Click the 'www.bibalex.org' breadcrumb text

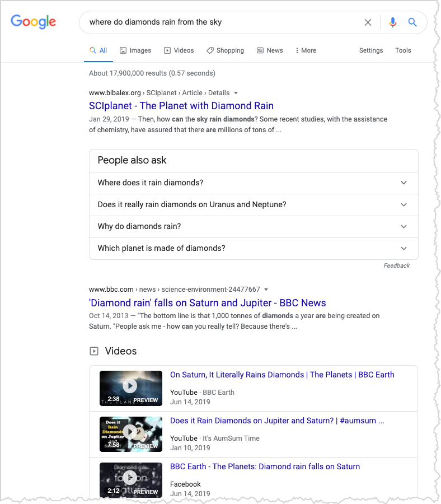pos(115,93)
